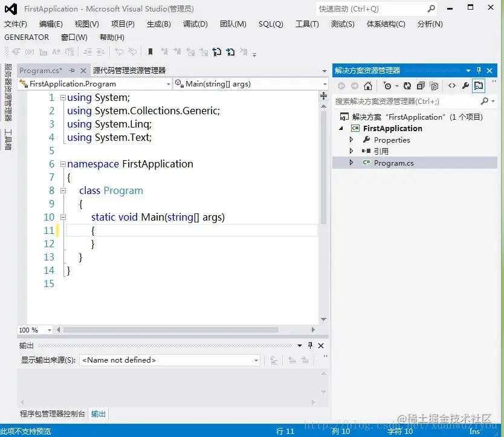
Task: Open Solution Explorer window position menu
Action: point(468,71)
